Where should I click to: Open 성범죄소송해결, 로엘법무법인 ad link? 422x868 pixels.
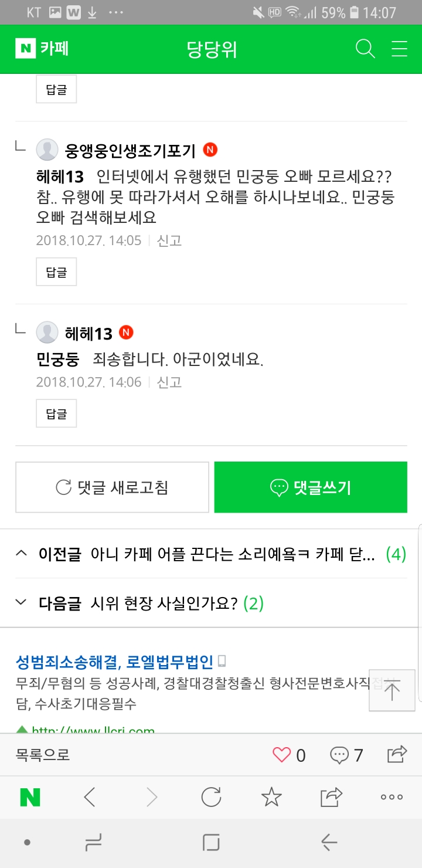tap(114, 662)
